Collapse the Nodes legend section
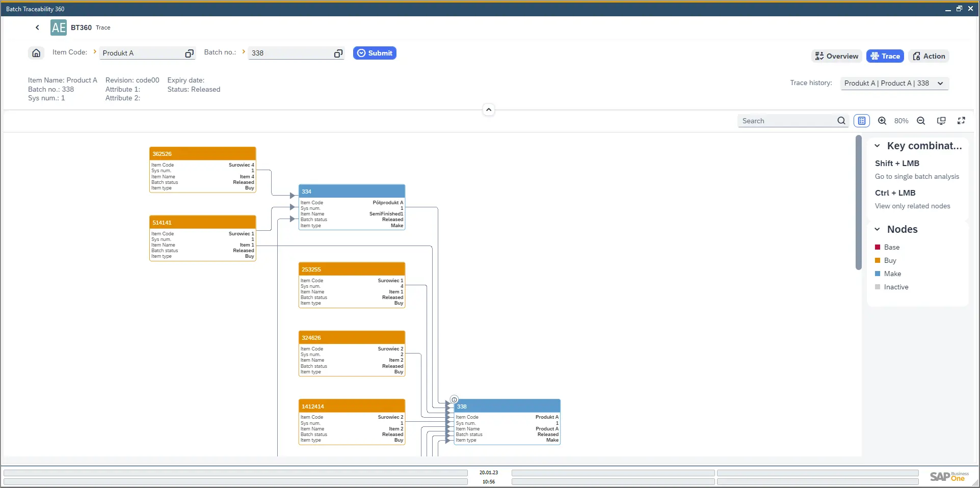This screenshot has height=488, width=980. 878,229
